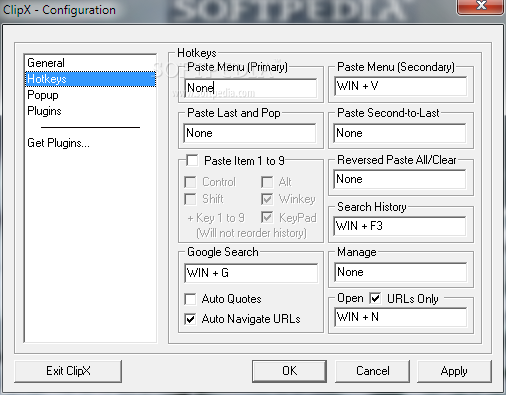Click the Get Plugins... link

point(58,143)
